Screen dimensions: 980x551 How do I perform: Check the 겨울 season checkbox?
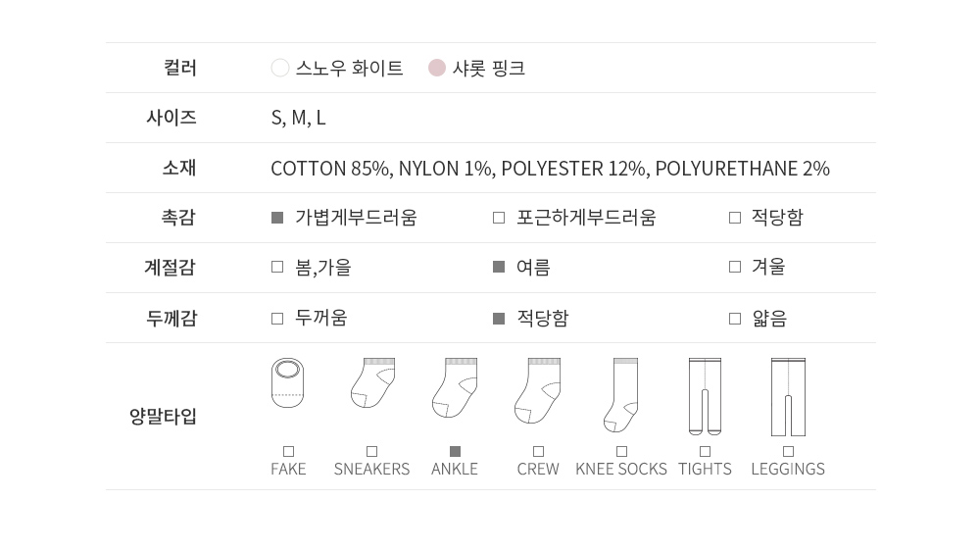[x=735, y=267]
